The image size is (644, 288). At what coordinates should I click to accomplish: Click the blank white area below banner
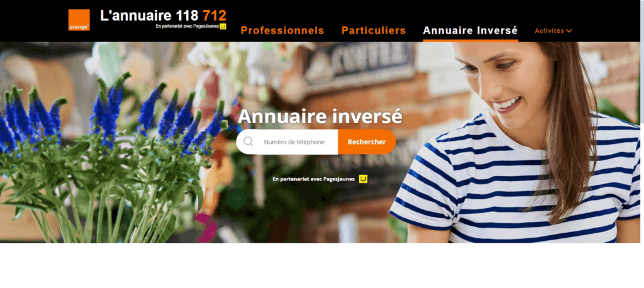(x=322, y=265)
